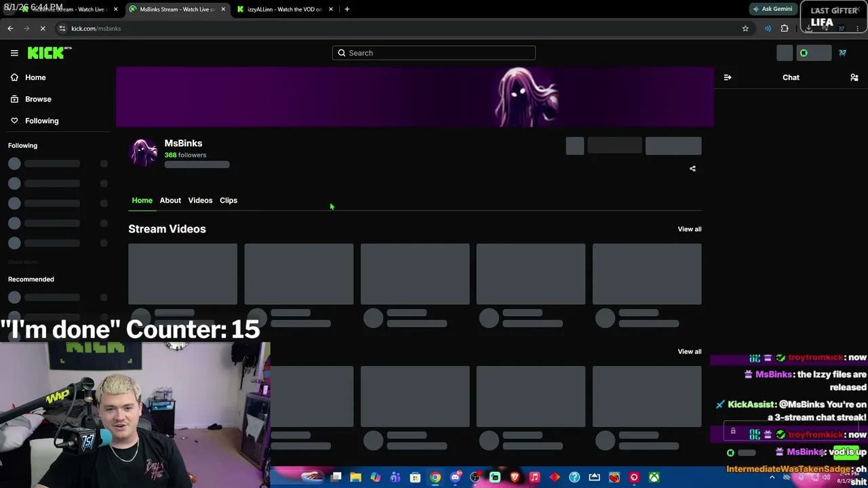
Task: Open the browser extensions puzzle icon
Action: tap(785, 28)
